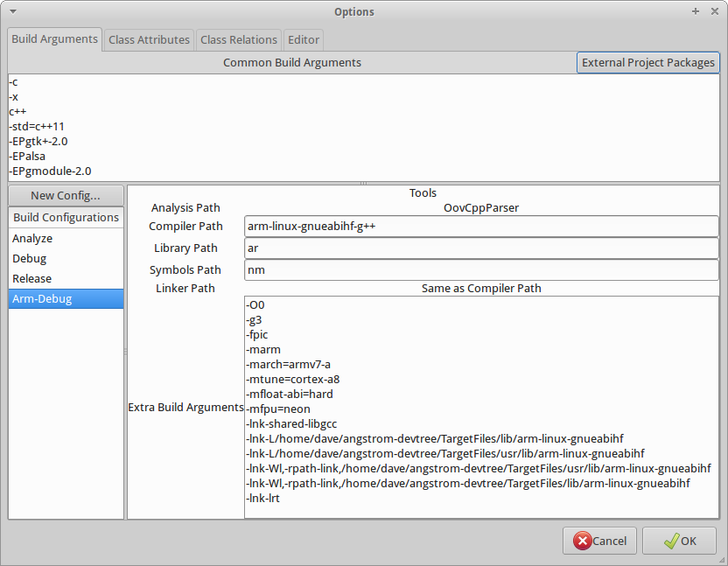Screen dimensions: 728x566
Task: Select the Analyze build configuration
Action: (32, 238)
